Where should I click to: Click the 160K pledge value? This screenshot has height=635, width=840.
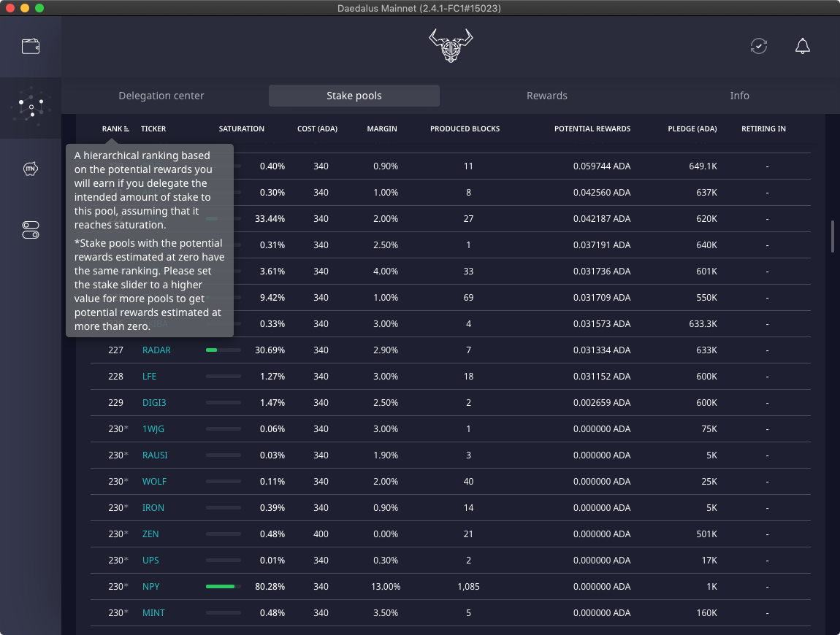pos(706,612)
